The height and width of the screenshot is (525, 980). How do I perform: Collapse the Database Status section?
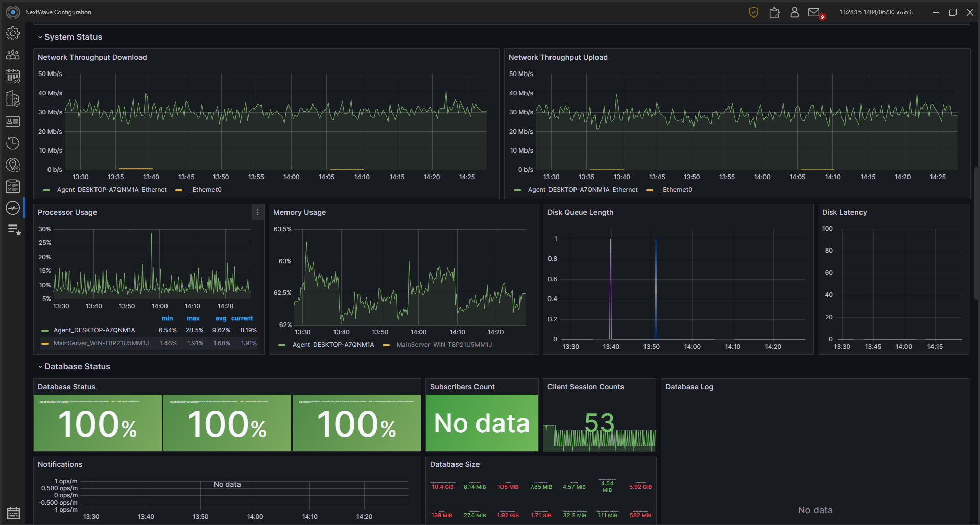click(77, 367)
